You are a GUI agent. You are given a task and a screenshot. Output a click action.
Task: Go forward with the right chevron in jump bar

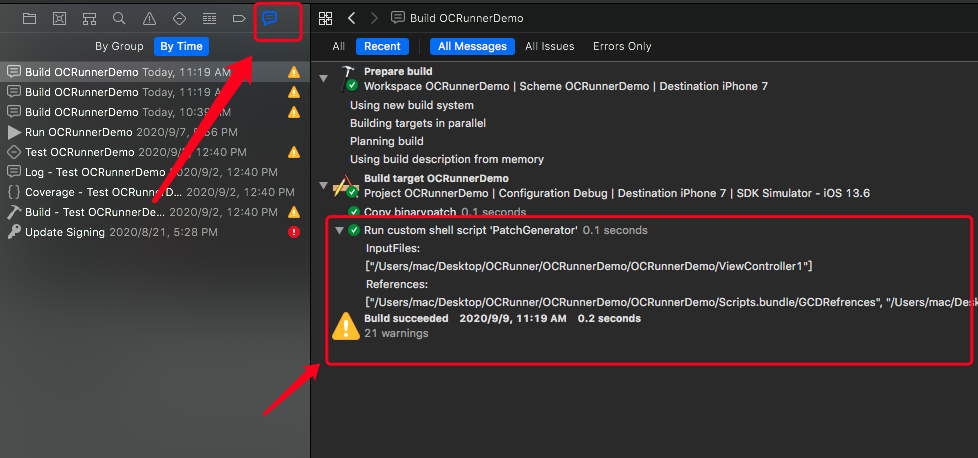click(x=374, y=18)
